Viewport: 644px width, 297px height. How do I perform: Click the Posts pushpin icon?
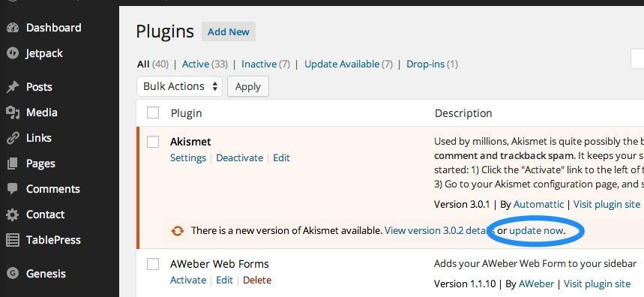pos(13,87)
